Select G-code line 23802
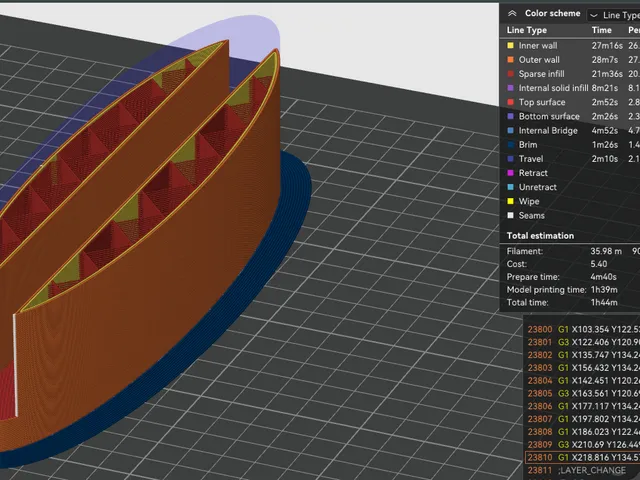This screenshot has height=480, width=640. click(582, 355)
